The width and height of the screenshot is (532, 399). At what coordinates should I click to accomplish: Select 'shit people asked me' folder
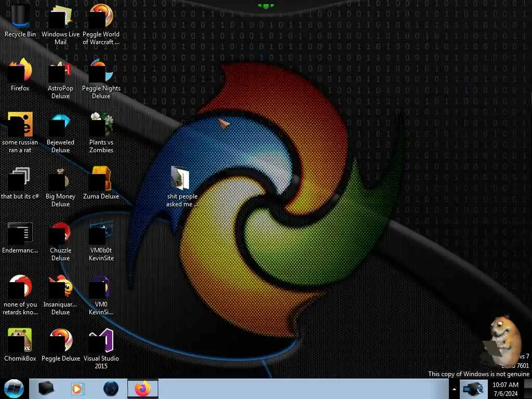click(x=182, y=187)
